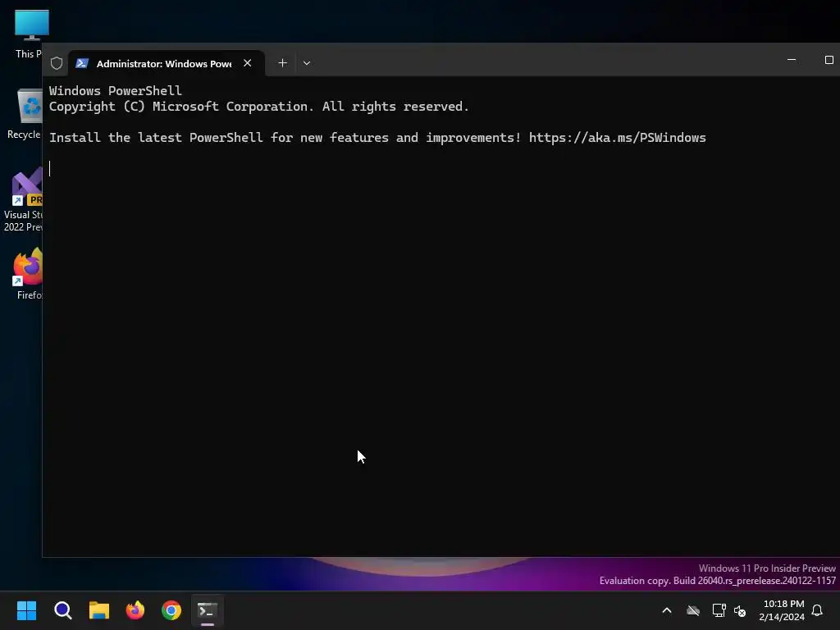Image resolution: width=840 pixels, height=630 pixels.
Task: Launch Firefox from the taskbar
Action: pos(135,610)
